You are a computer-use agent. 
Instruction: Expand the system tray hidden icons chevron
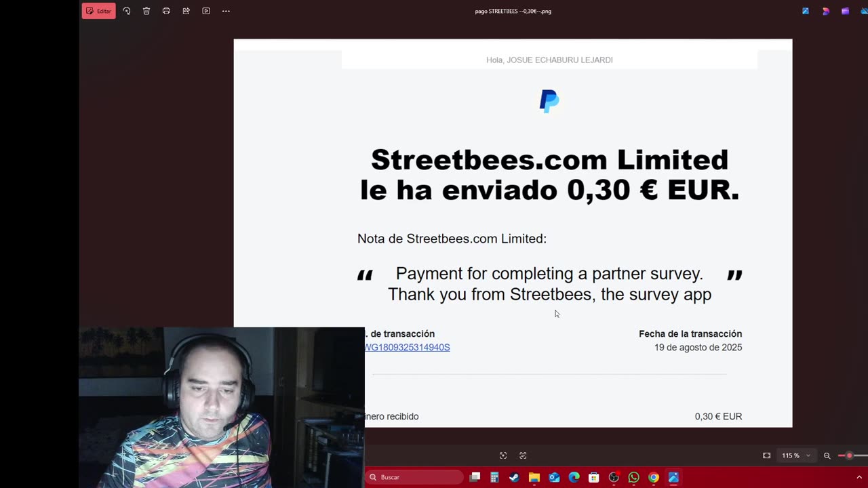tap(861, 477)
